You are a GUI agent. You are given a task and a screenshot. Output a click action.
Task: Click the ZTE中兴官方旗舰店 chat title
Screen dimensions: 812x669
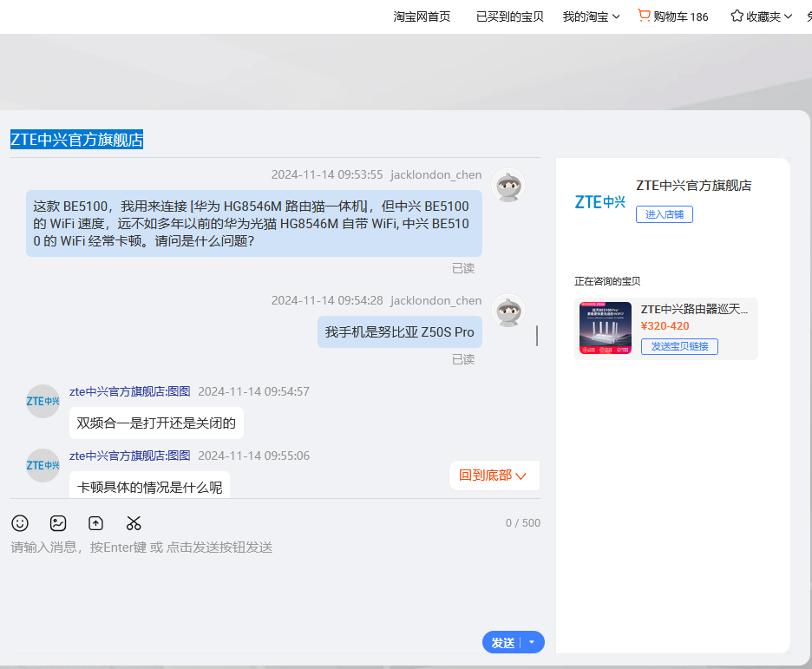(x=76, y=140)
